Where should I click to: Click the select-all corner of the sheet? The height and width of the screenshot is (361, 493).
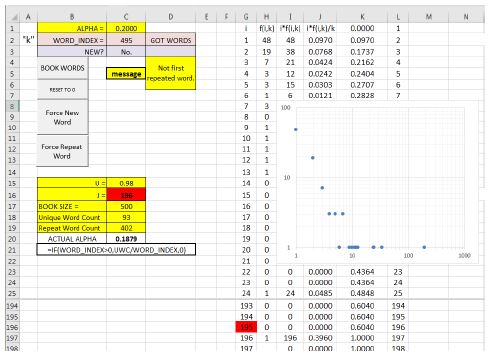(13, 16)
